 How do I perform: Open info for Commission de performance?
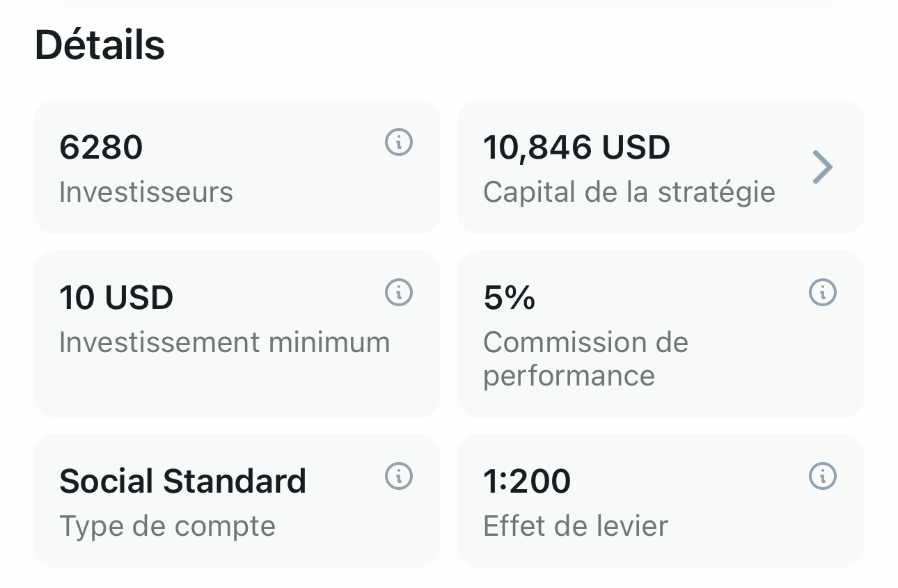pos(822,292)
